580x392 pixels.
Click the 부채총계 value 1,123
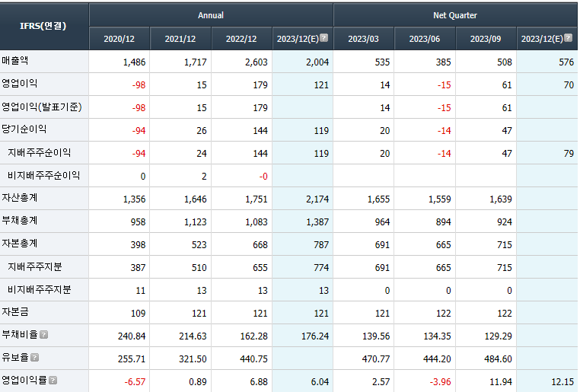(196, 222)
